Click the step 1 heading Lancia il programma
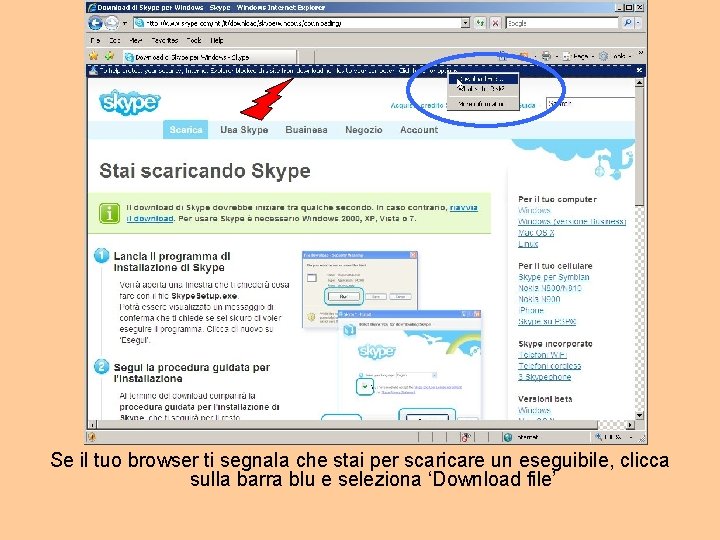The width and height of the screenshot is (720, 540). pyautogui.click(x=172, y=262)
